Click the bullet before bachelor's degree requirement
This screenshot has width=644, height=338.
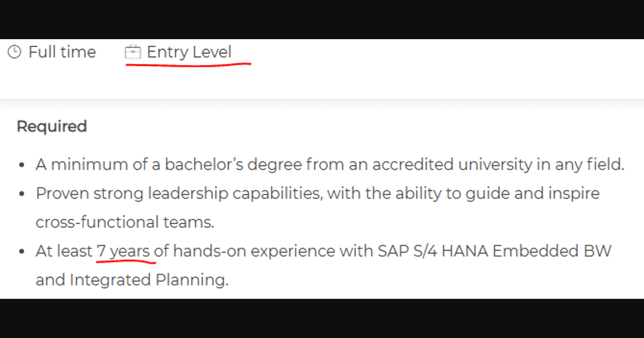coord(22,165)
